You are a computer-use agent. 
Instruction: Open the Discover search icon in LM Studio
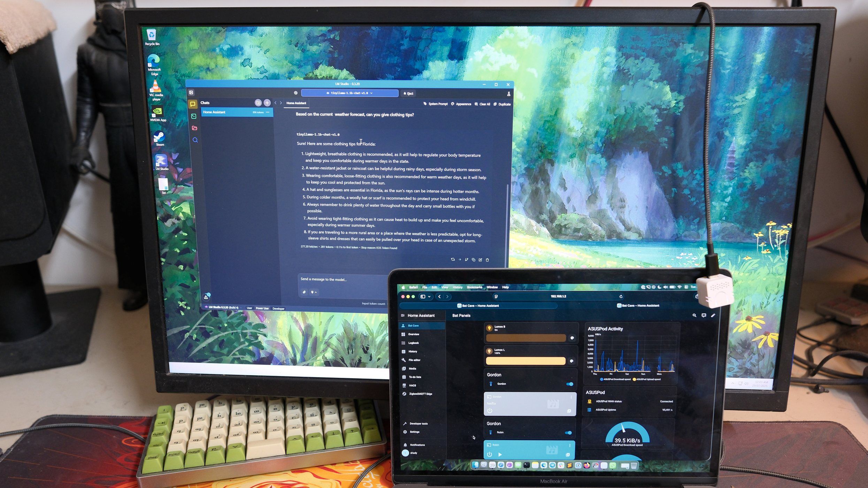point(195,140)
